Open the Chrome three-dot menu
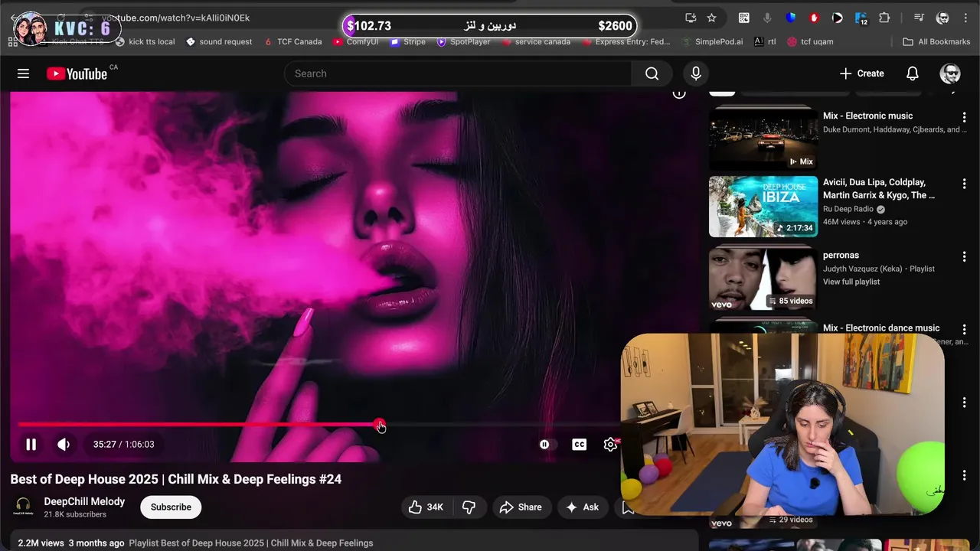 965,18
